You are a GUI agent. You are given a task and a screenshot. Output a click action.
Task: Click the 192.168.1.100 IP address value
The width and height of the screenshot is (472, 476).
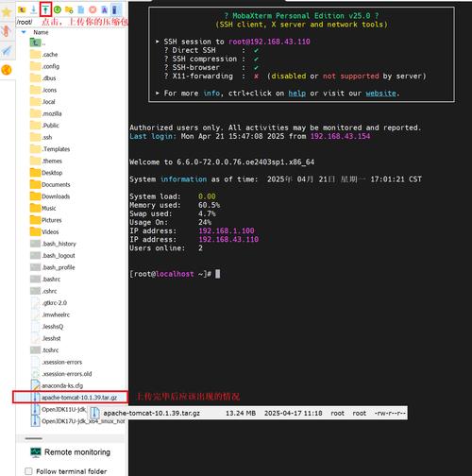tap(227, 230)
